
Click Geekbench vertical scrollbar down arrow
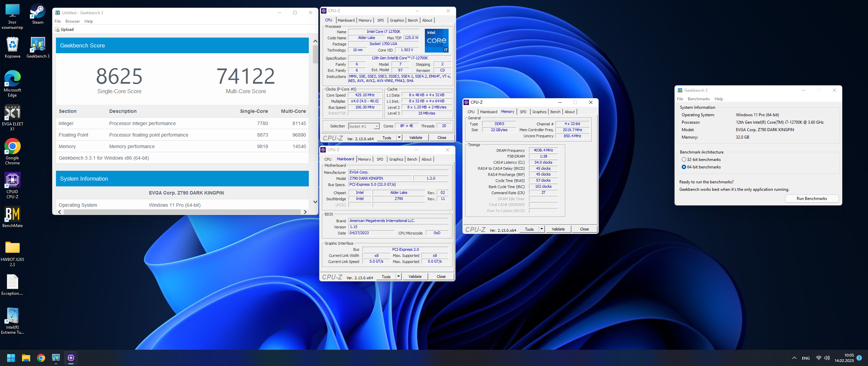tap(315, 202)
